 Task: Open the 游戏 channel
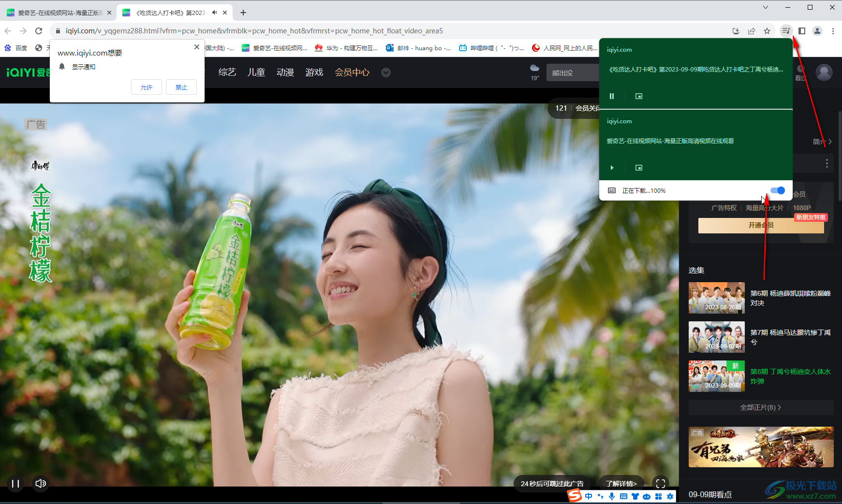[x=314, y=72]
